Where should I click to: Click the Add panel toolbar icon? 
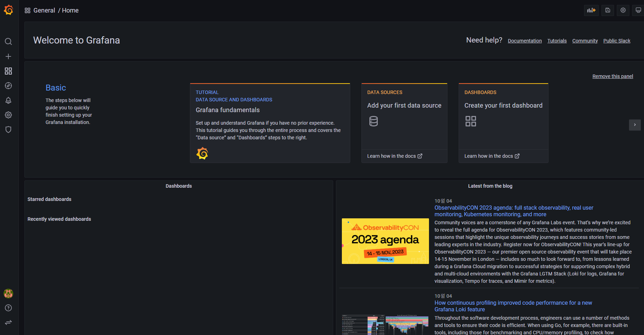591,10
